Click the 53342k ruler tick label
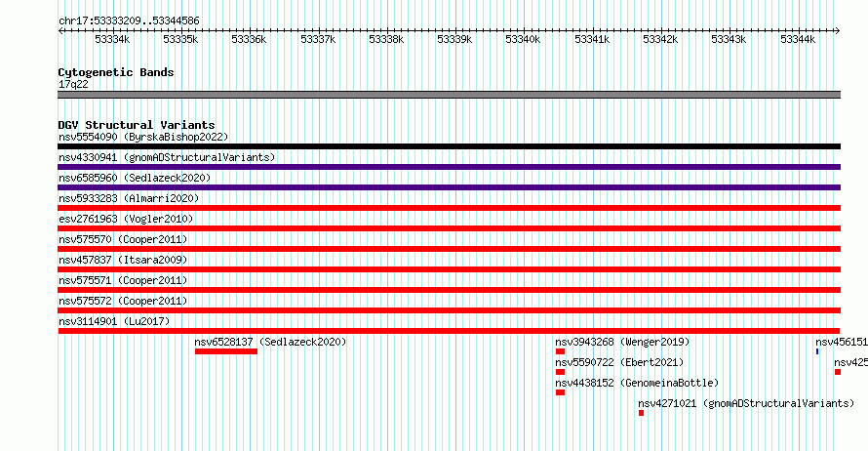The width and height of the screenshot is (868, 451). [x=660, y=39]
